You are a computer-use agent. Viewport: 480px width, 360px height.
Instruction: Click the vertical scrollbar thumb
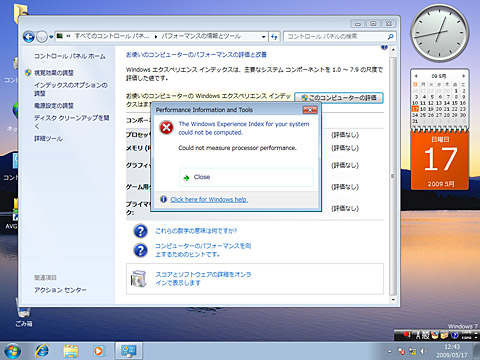[x=393, y=176]
